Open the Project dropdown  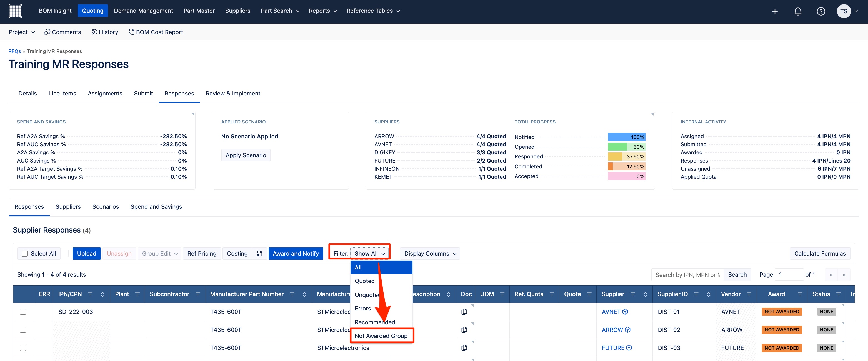22,32
